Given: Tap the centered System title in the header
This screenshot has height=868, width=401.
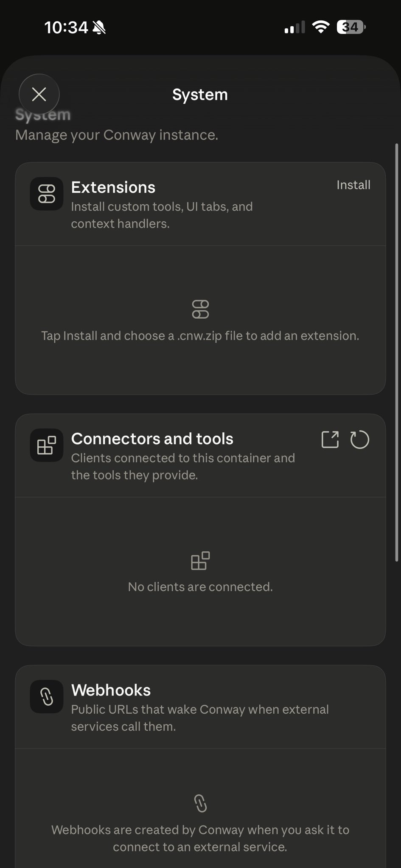Looking at the screenshot, I should coord(200,95).
